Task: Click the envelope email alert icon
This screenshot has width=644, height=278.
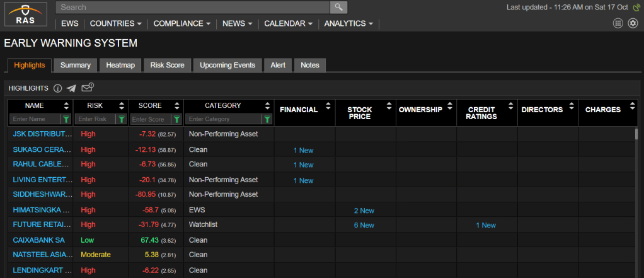Action: pyautogui.click(x=88, y=88)
